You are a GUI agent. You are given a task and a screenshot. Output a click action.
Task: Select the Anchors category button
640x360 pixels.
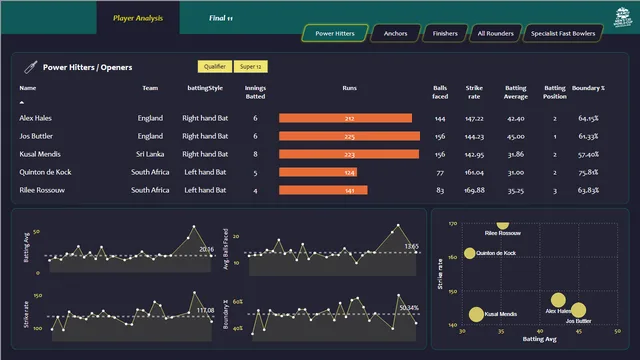coord(395,33)
